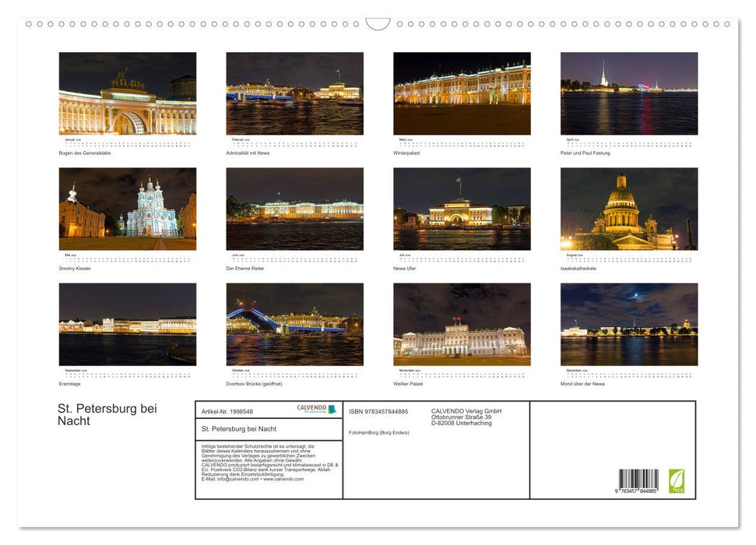756x545 pixels.
Task: Click the moon in the December photo
Action: click(x=636, y=294)
